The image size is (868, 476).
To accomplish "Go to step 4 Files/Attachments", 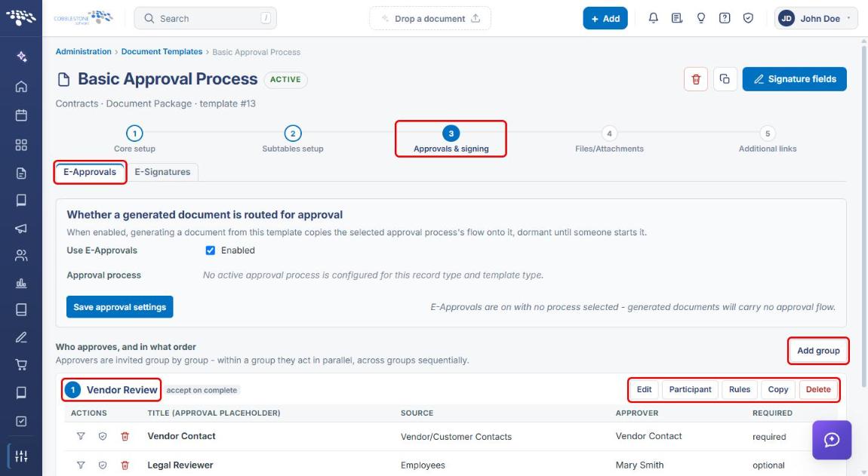I will click(609, 139).
